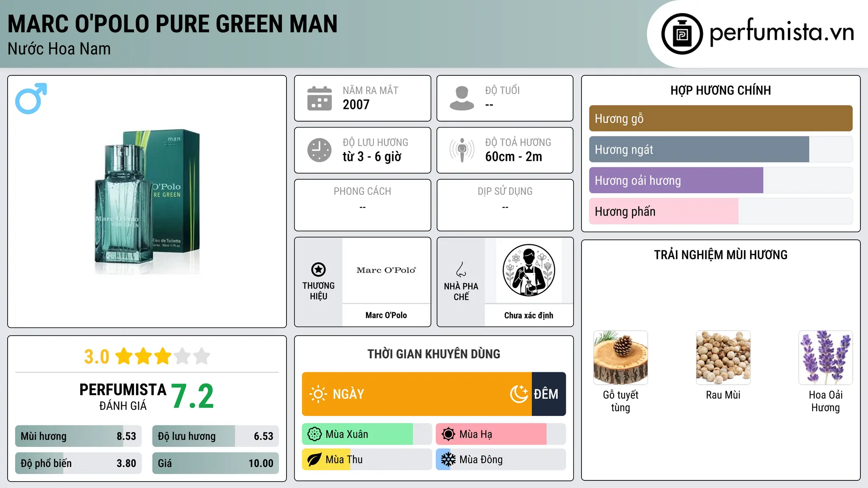Click the person icon beside Độ tuổi
The width and height of the screenshot is (868, 488).
click(462, 98)
